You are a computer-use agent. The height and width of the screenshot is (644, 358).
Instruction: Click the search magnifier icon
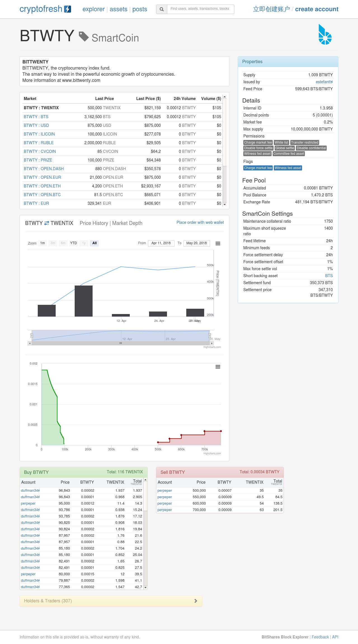(162, 9)
